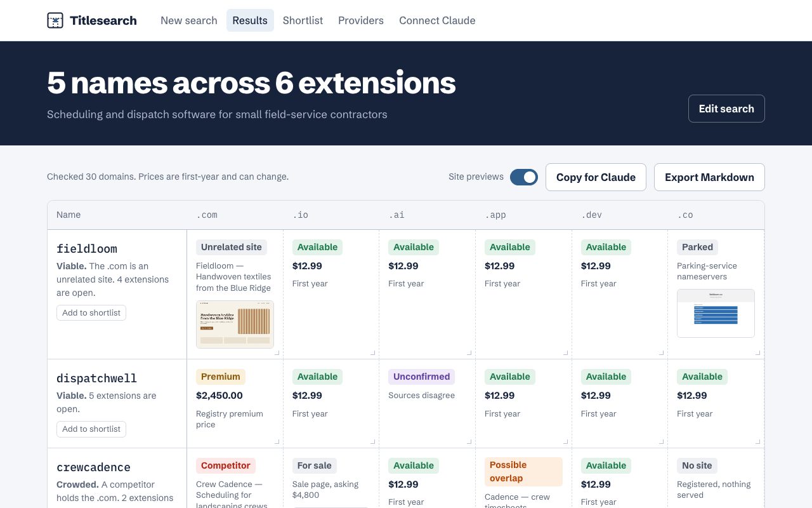
Task: Click the Edit search button
Action: (726, 109)
